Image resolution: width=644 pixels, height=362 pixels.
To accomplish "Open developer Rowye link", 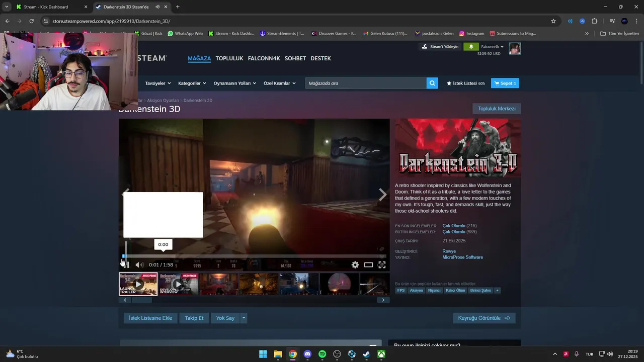I will click(x=449, y=251).
